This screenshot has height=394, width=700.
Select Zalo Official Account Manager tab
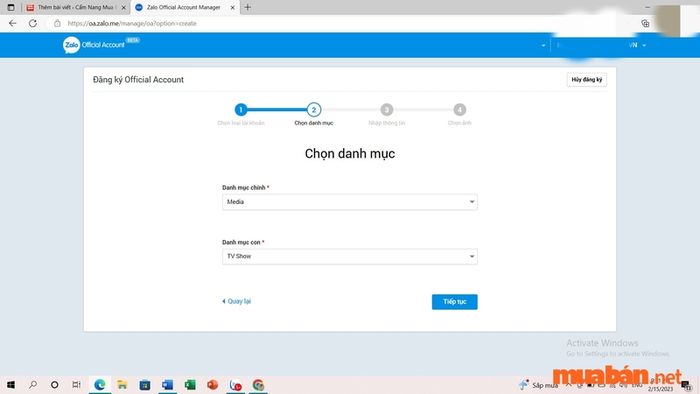[x=185, y=7]
